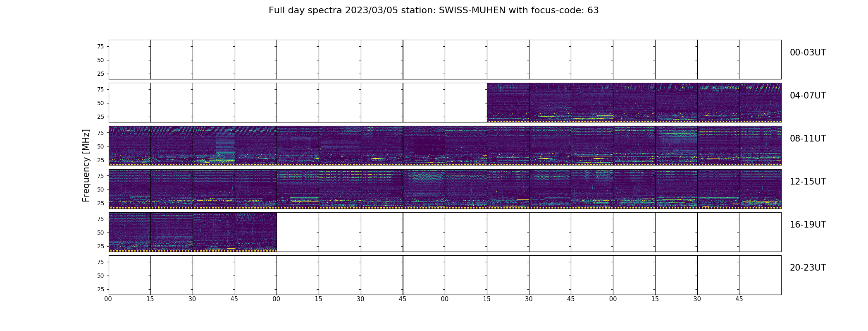
Task: Click the leftmost 00 time tick label
Action: point(108,299)
